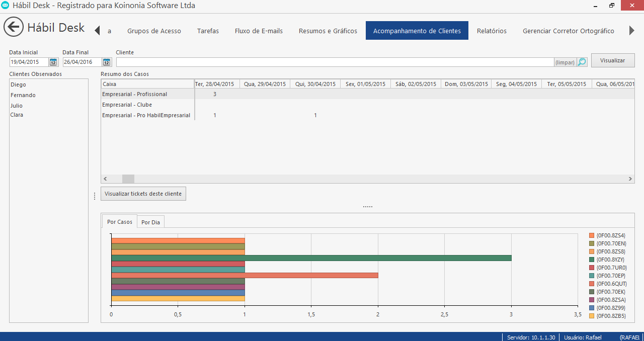Click the scroll right arrow of the grid
The height and width of the screenshot is (341, 644).
point(630,179)
